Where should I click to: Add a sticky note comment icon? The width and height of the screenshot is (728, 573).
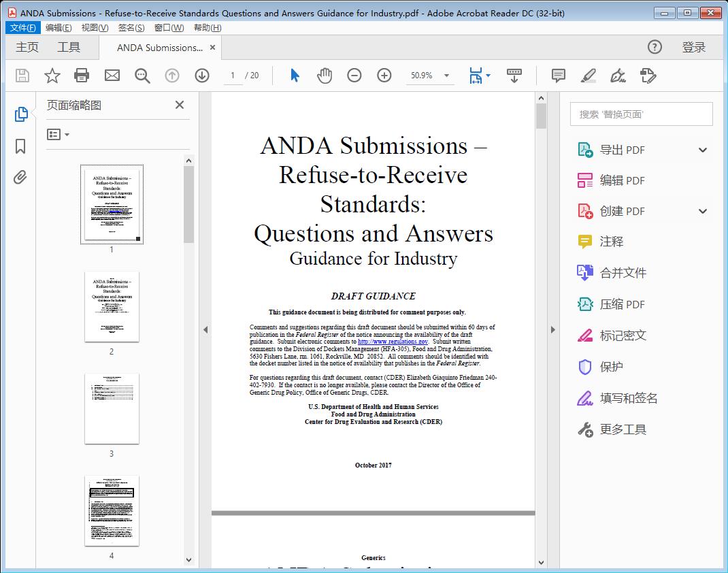(557, 76)
